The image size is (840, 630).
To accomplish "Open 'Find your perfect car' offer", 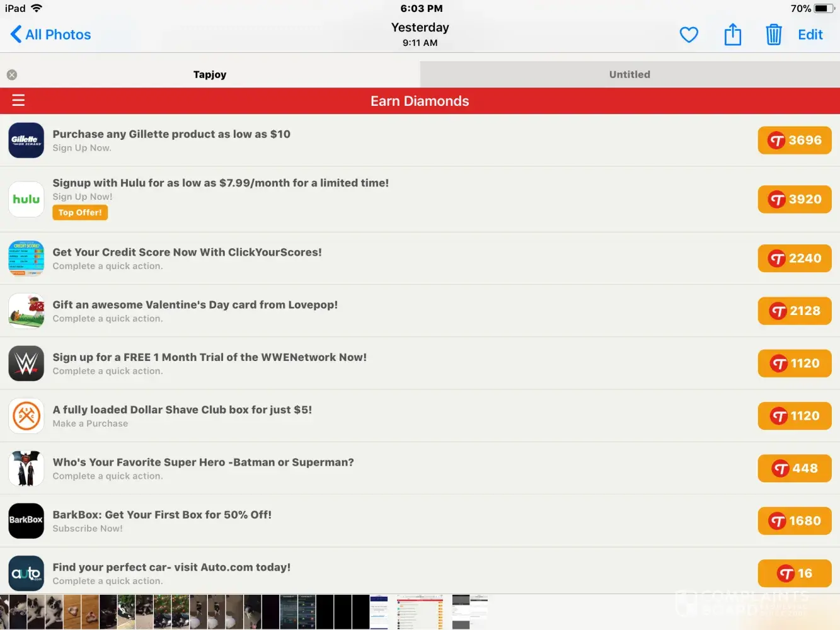I will pos(171,567).
